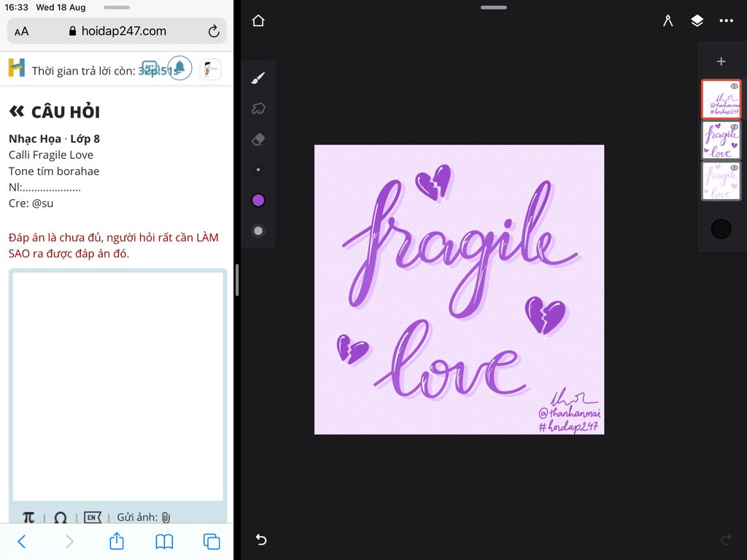Attach an image with paperclip icon
Viewport: 747px width, 560px height.
(166, 517)
